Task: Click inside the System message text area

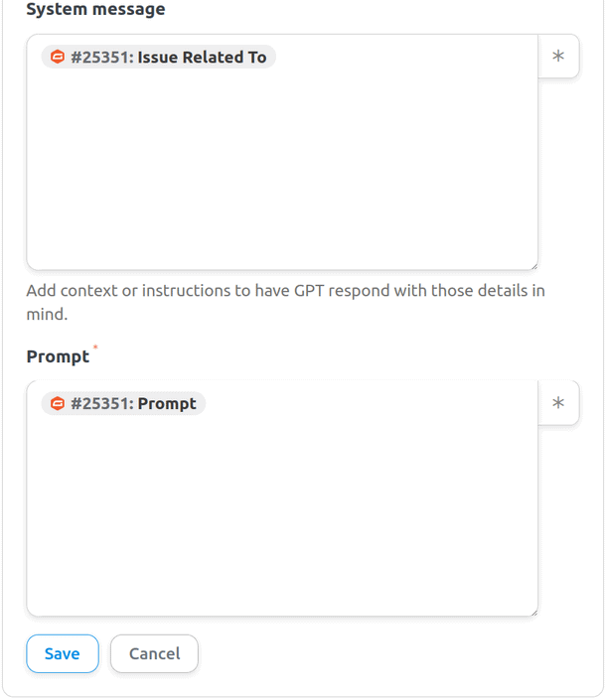Action: click(x=282, y=169)
